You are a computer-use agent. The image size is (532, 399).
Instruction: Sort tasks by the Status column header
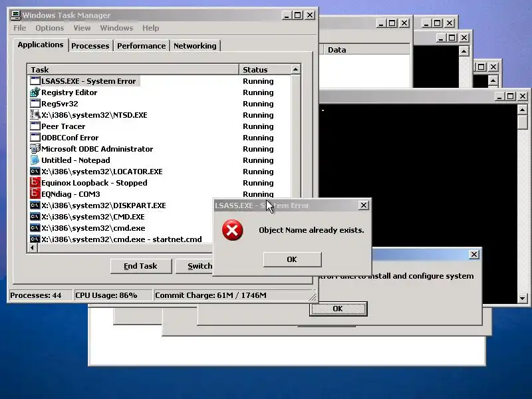point(265,70)
